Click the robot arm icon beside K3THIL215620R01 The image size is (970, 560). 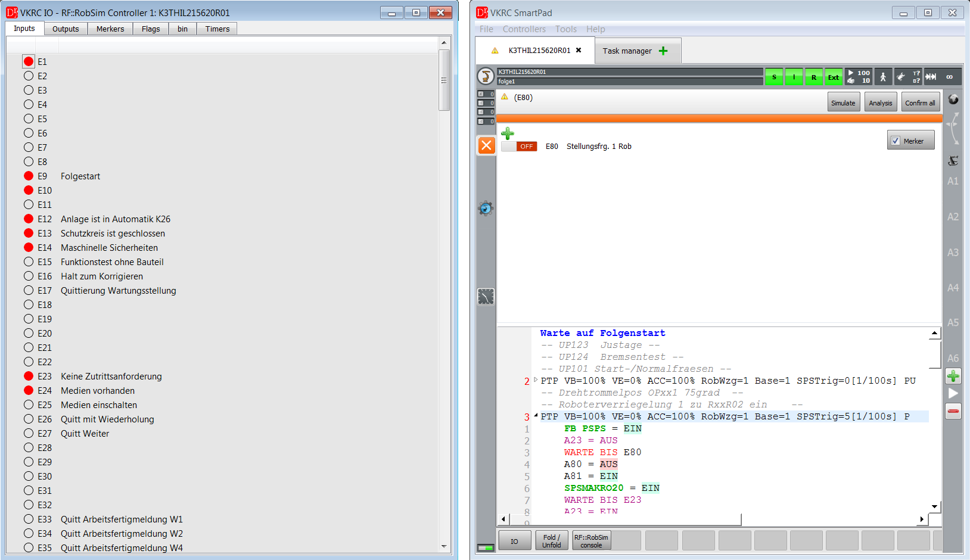pos(486,76)
